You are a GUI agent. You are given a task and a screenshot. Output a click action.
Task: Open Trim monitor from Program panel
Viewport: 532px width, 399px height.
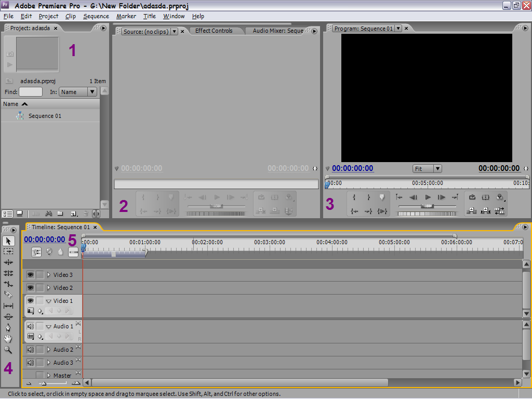click(x=499, y=211)
